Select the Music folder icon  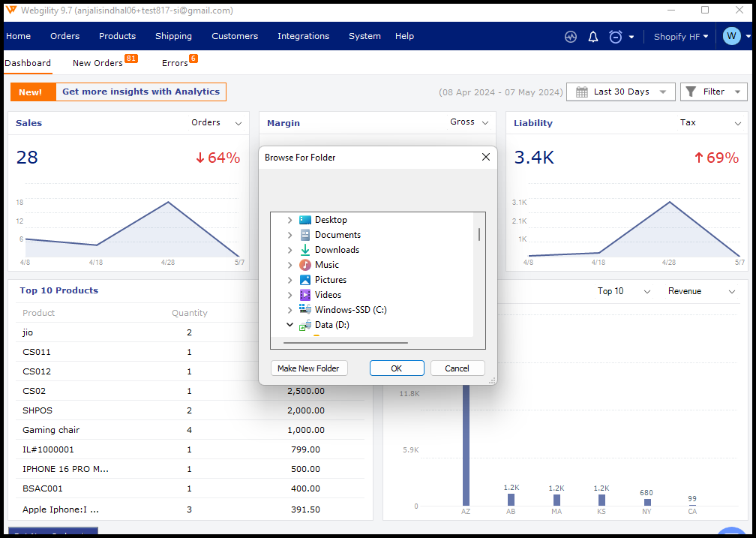point(305,265)
